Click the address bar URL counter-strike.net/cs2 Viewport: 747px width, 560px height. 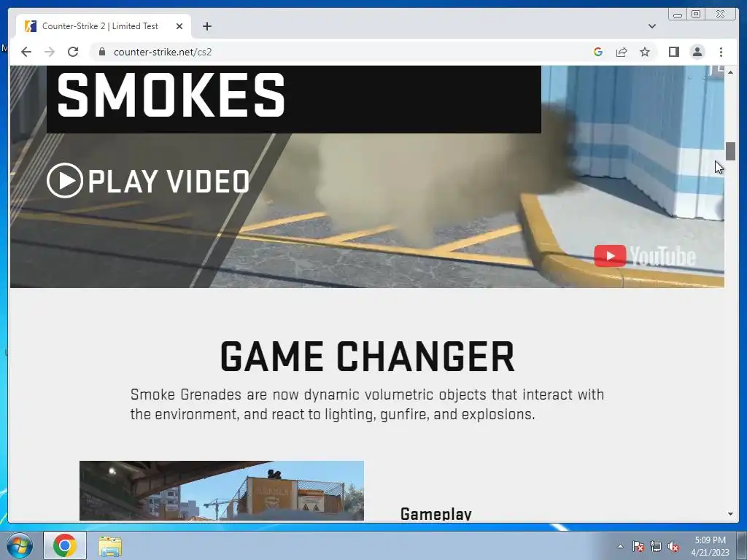pyautogui.click(x=163, y=52)
